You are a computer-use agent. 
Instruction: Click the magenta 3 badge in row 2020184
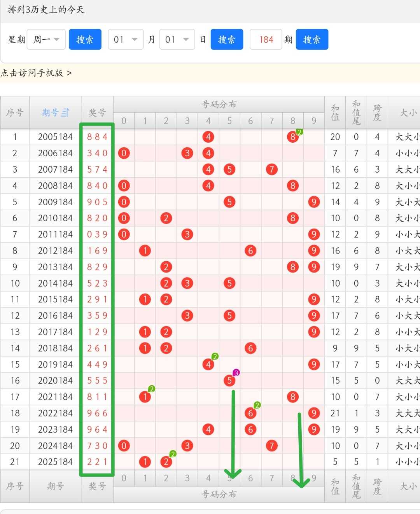pyautogui.click(x=236, y=372)
